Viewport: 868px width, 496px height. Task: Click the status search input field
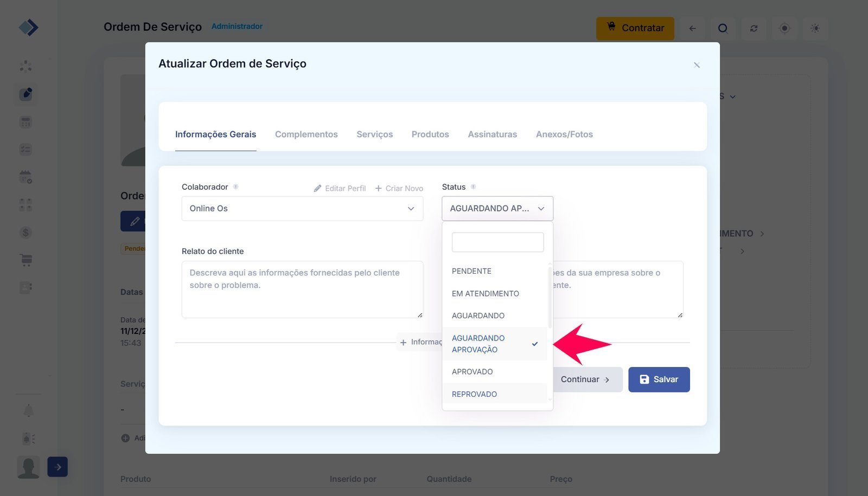click(497, 242)
